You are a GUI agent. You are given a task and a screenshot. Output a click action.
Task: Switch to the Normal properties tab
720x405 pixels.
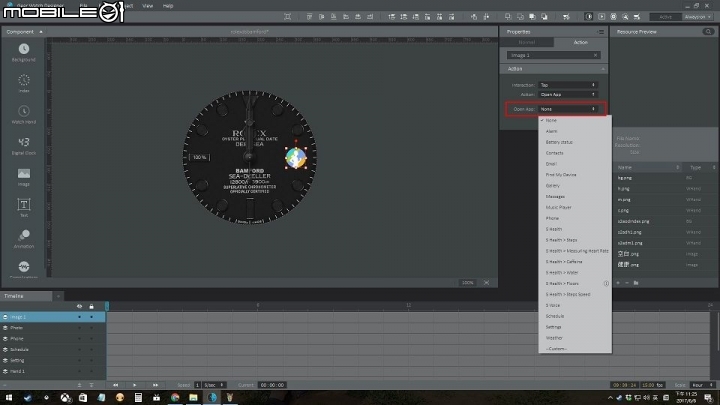[x=526, y=42]
